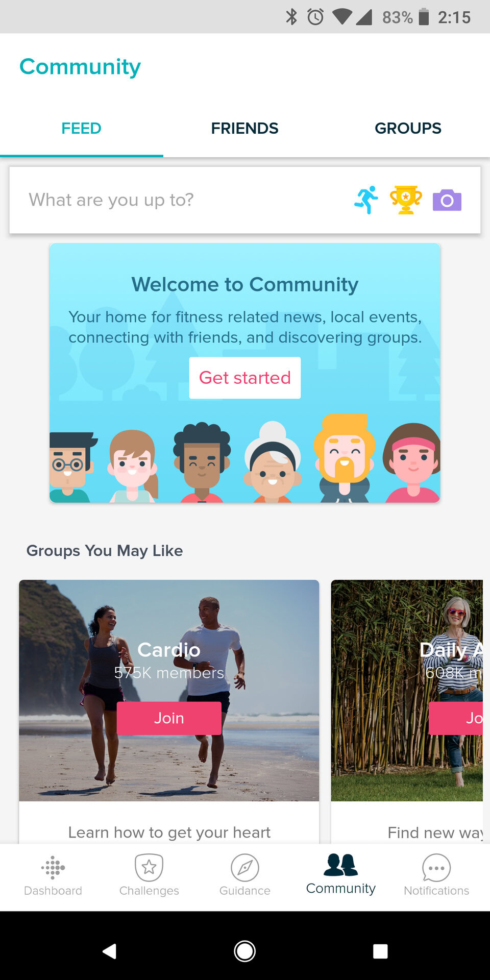Open the Cardio group photo card
Screen dimensions: 490x980
(x=169, y=690)
